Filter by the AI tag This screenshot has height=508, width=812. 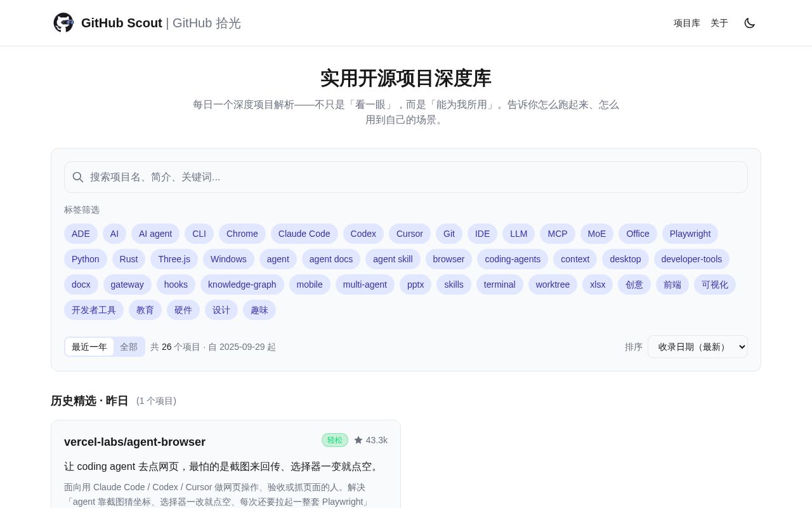(x=114, y=234)
